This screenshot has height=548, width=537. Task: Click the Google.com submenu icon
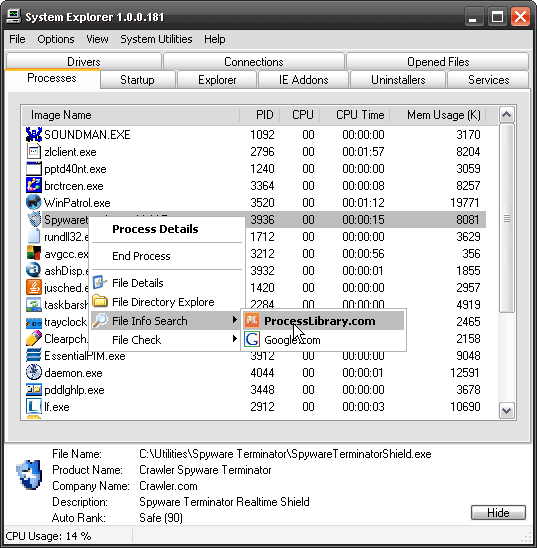pyautogui.click(x=252, y=339)
